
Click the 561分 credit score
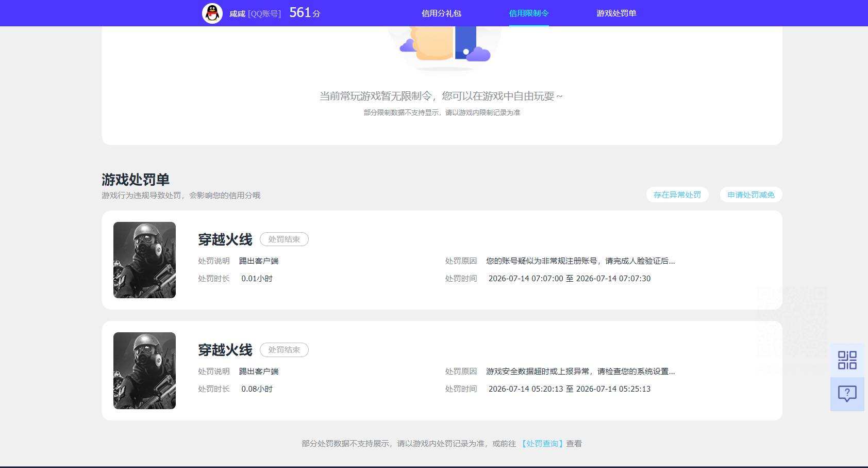[x=305, y=13]
